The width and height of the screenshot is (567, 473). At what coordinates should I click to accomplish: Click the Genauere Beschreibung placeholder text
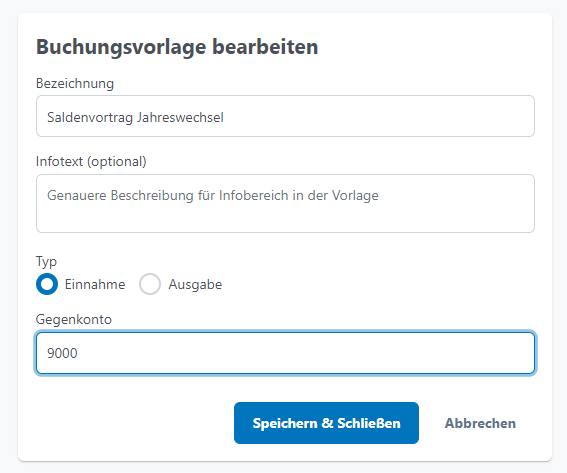(213, 196)
